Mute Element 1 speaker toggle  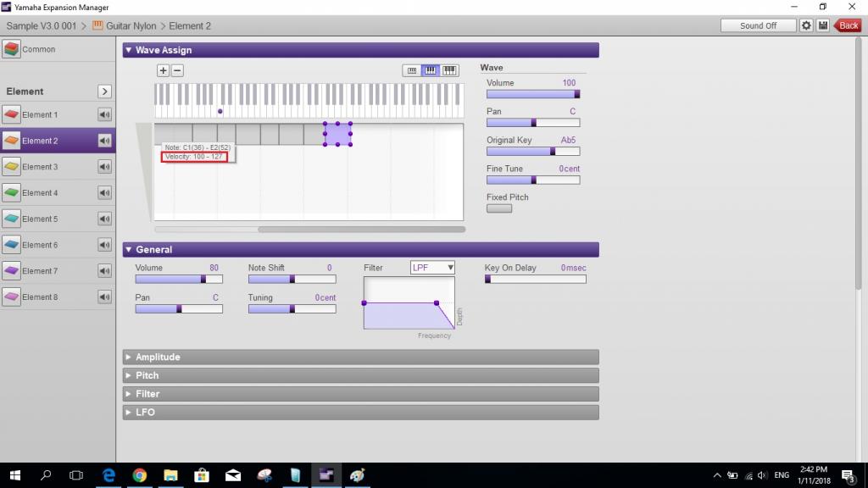pyautogui.click(x=104, y=114)
